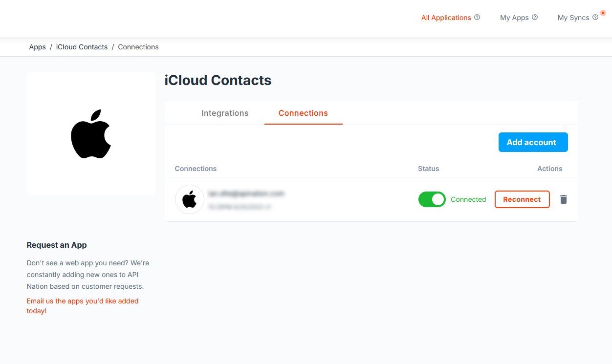The image size is (612, 364).
Task: Select the Connections tab
Action: 303,113
